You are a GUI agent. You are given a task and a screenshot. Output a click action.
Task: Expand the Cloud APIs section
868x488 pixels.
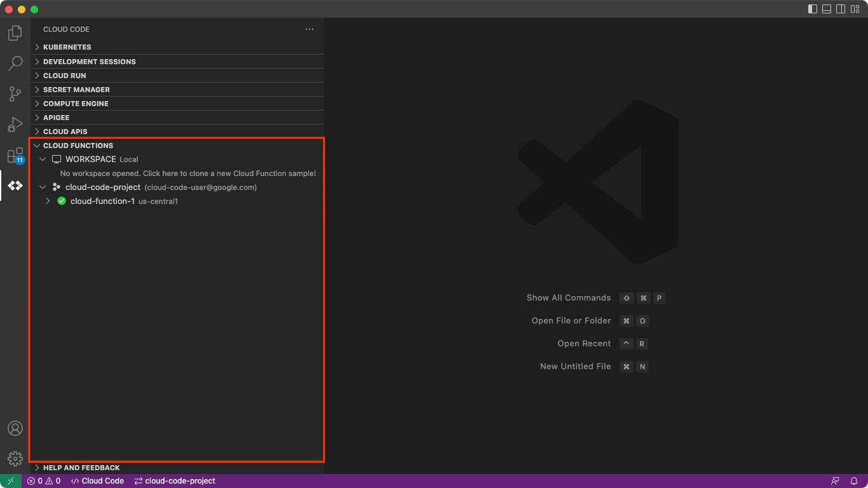point(177,132)
